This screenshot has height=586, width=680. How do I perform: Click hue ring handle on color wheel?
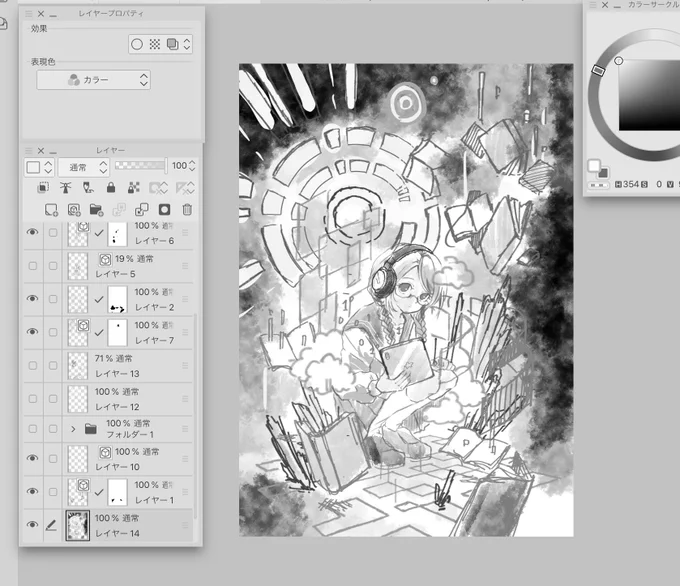598,70
